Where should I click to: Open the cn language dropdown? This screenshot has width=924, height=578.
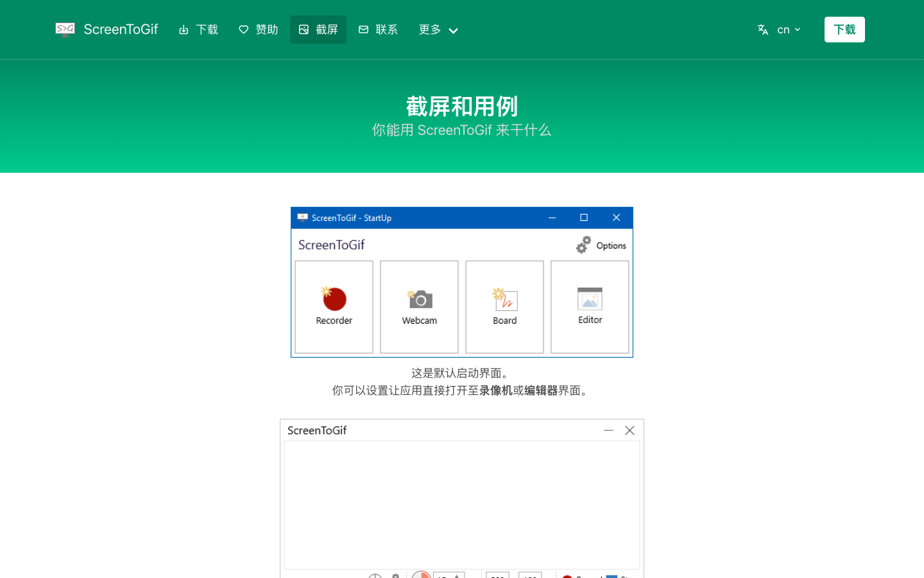[x=788, y=29]
